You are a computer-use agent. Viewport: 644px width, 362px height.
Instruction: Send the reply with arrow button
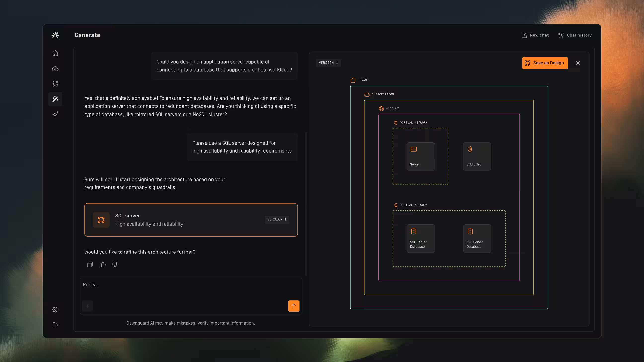click(294, 306)
